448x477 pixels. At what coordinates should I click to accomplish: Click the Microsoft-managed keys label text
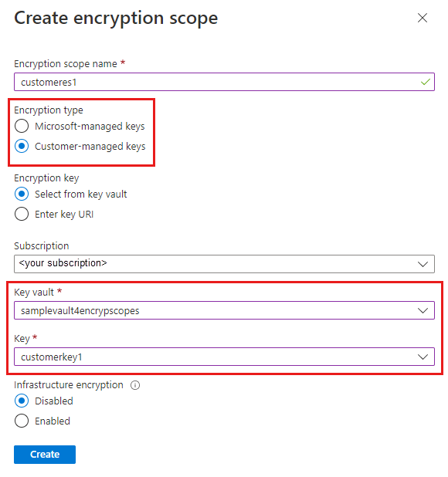[90, 127]
